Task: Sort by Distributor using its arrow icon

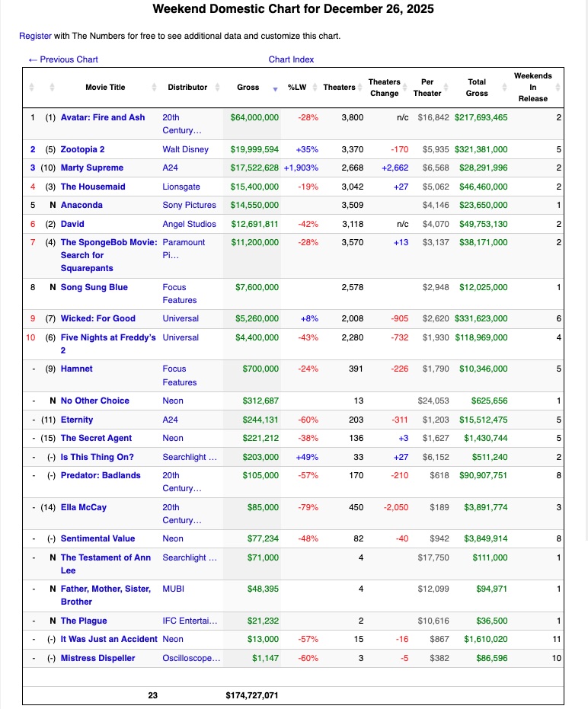Action: coord(218,88)
